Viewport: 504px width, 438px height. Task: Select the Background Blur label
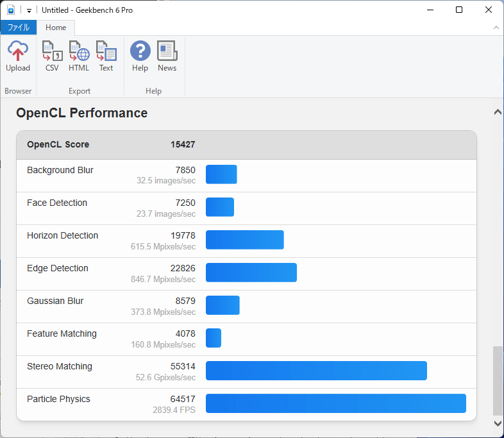(60, 170)
